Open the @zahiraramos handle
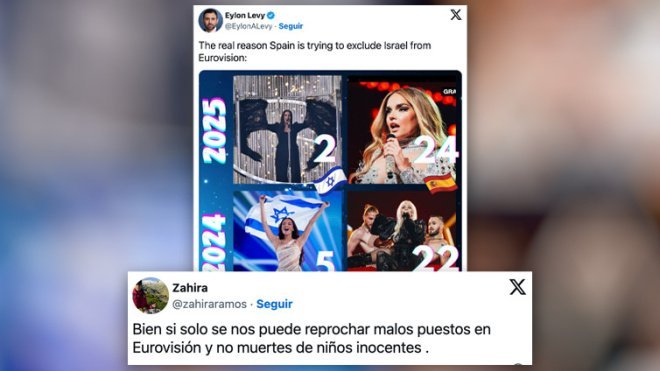The height and width of the screenshot is (371, 660). [x=209, y=304]
